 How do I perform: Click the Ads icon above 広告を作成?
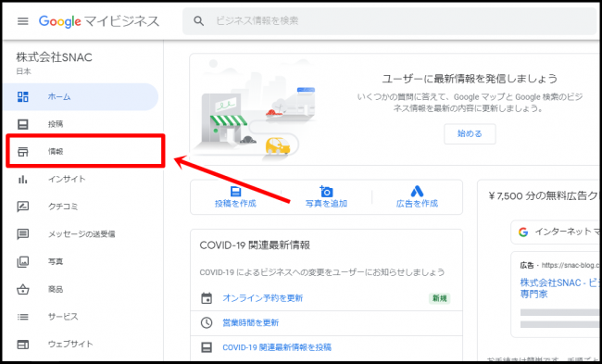(417, 191)
